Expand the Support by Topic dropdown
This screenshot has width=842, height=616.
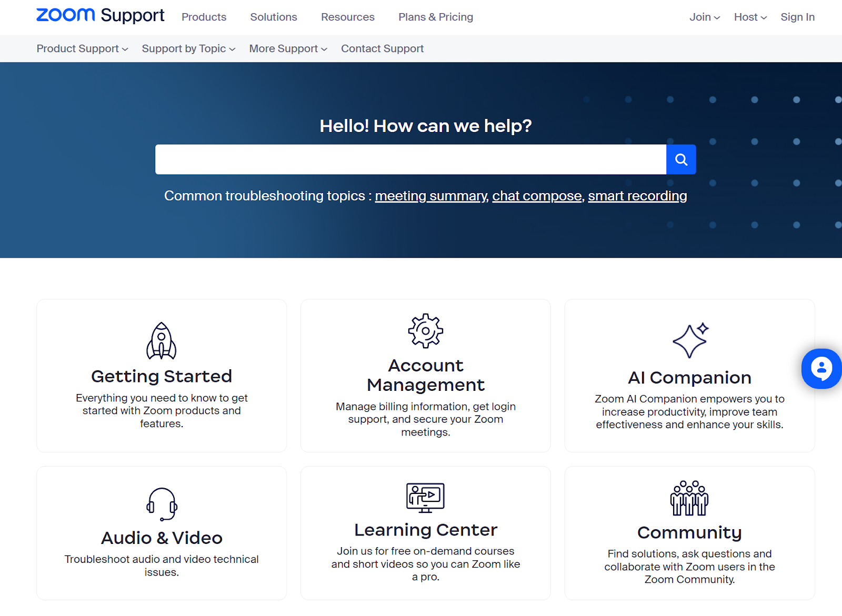(x=188, y=48)
